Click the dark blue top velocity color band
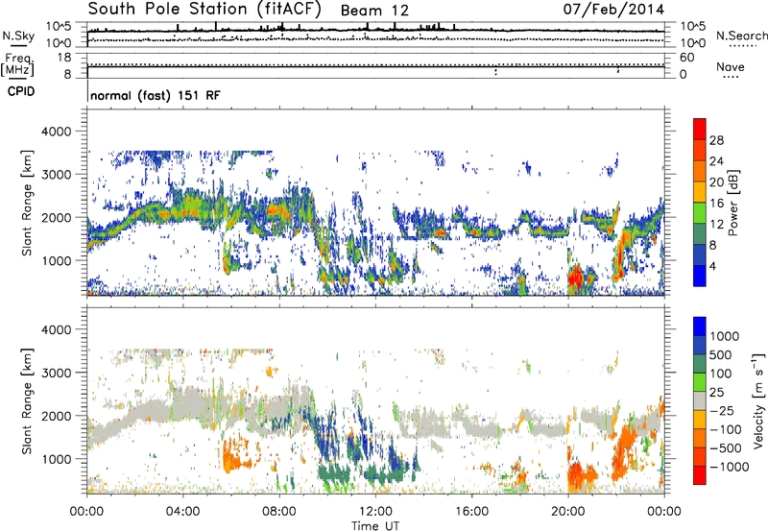 pos(700,326)
